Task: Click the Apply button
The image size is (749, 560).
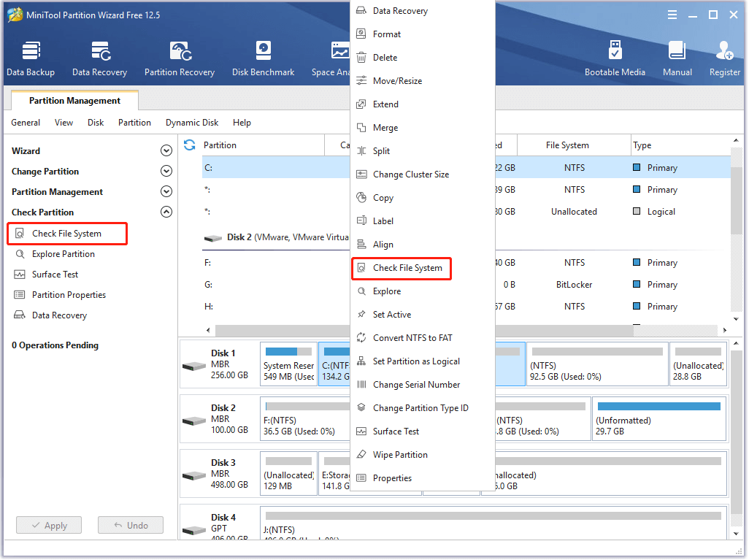Action: point(49,525)
